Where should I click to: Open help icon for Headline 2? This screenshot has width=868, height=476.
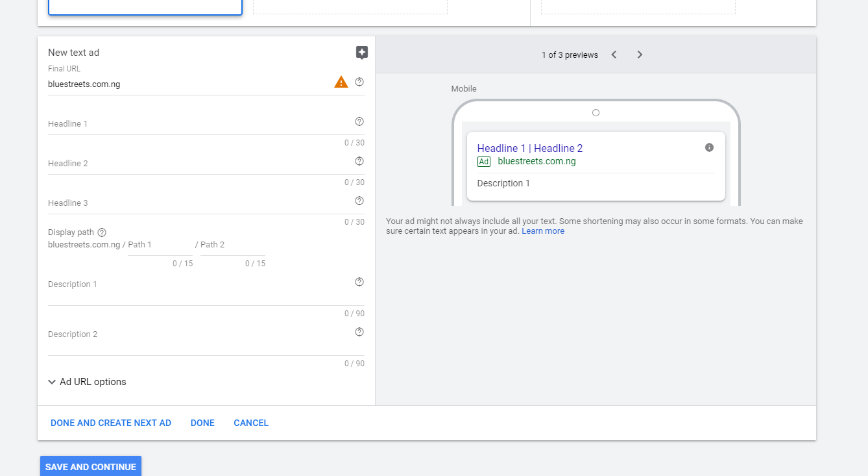click(359, 161)
